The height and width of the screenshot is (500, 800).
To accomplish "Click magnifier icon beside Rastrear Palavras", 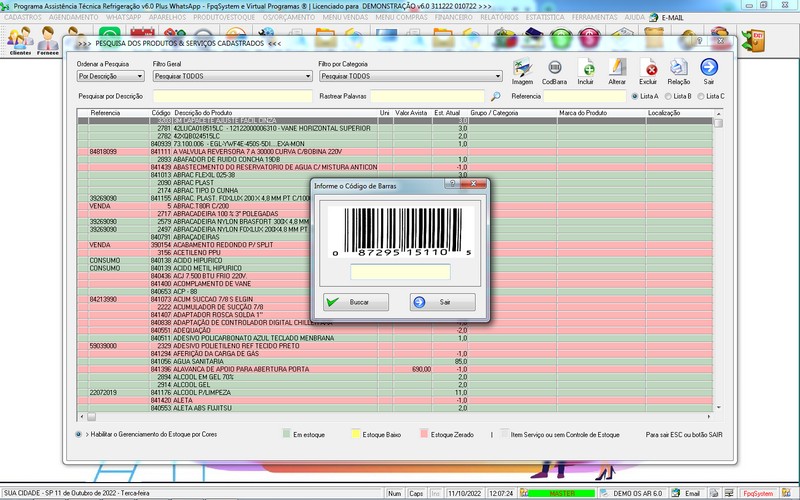I will [495, 96].
